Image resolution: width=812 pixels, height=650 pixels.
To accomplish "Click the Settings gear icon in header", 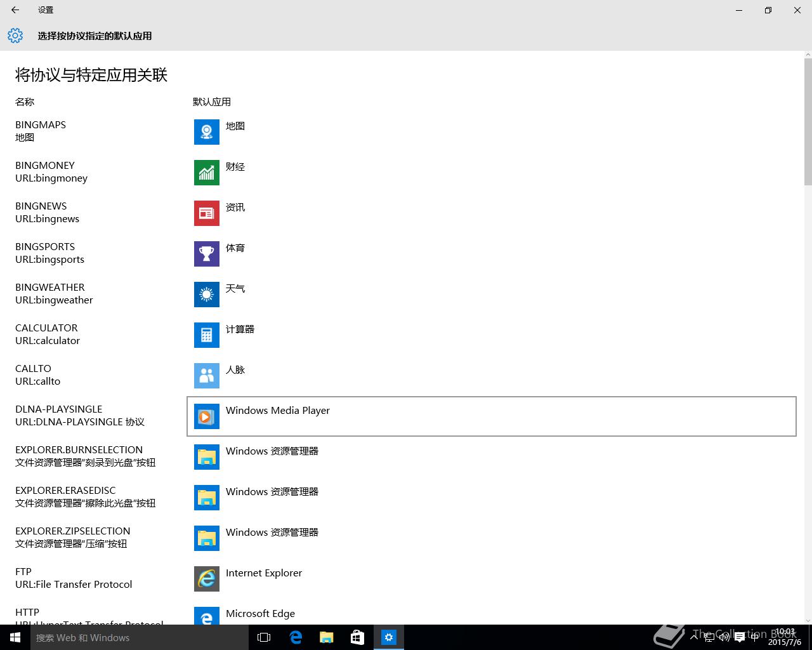I will pos(15,36).
